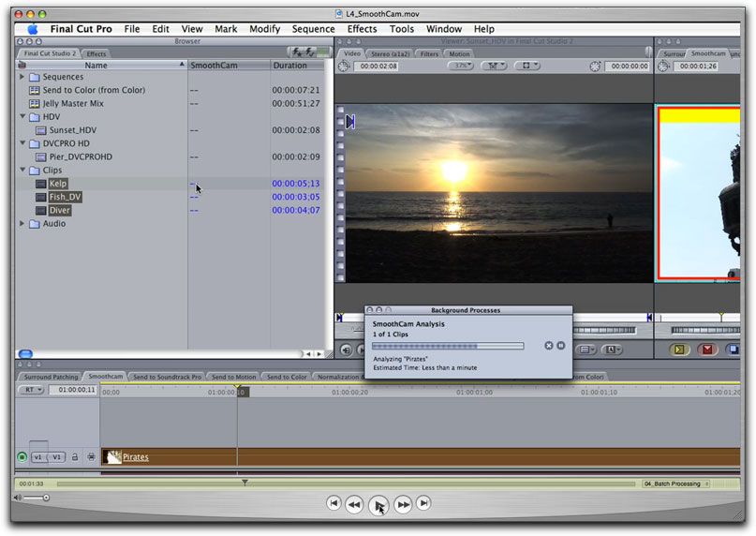
Task: Expand the Sequences bin
Action: [22, 77]
